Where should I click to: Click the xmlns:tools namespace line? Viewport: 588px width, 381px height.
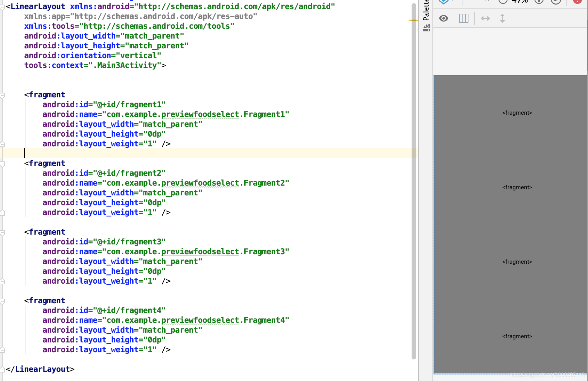129,26
